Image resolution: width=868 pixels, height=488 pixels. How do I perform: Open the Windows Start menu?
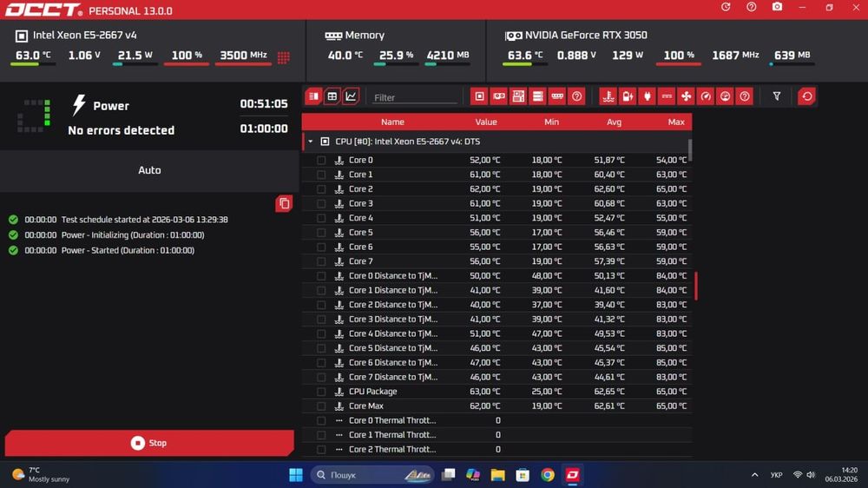(x=296, y=475)
